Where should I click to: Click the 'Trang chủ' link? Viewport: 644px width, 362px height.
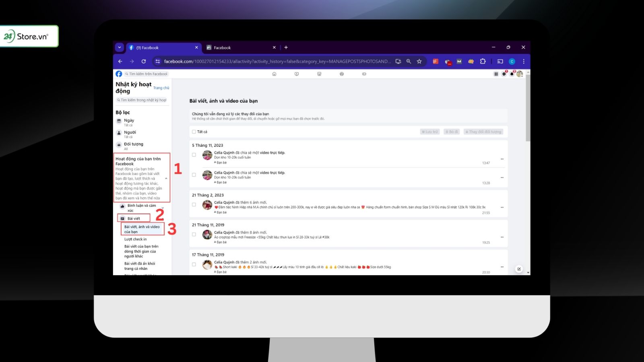pyautogui.click(x=161, y=88)
